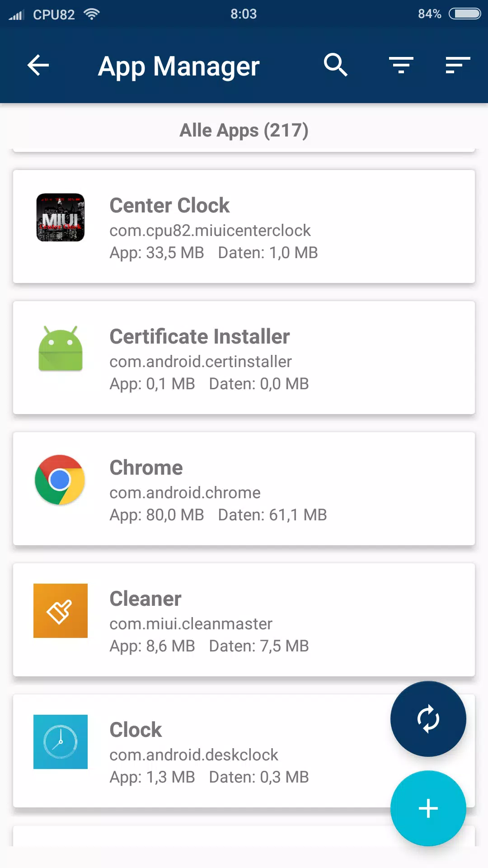Click the Chrome app icon
488x868 pixels.
[60, 480]
